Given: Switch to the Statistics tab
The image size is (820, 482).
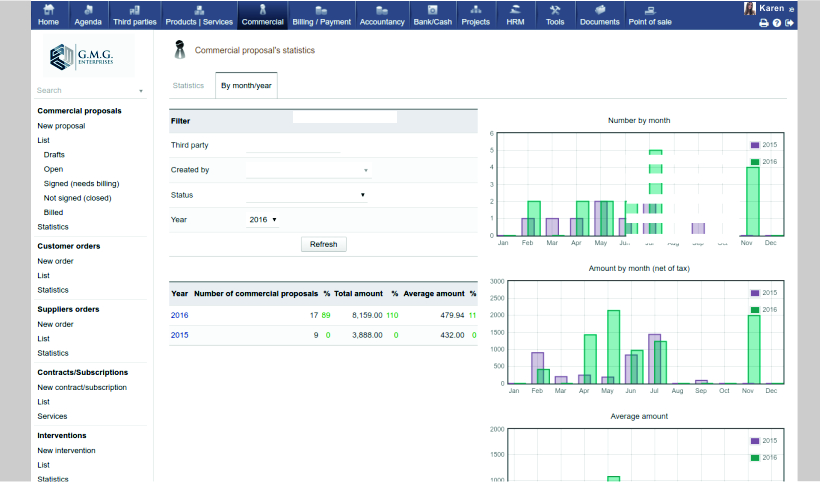Looking at the screenshot, I should (x=188, y=86).
